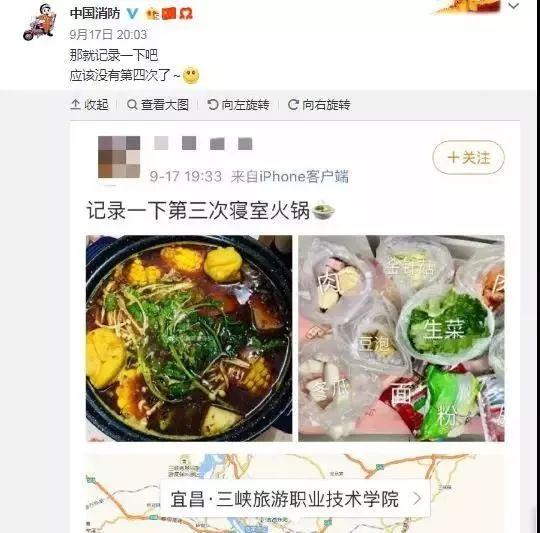The width and height of the screenshot is (540, 533).
Task: Click the 9月17日 20:03 post timestamp
Action: tap(108, 34)
